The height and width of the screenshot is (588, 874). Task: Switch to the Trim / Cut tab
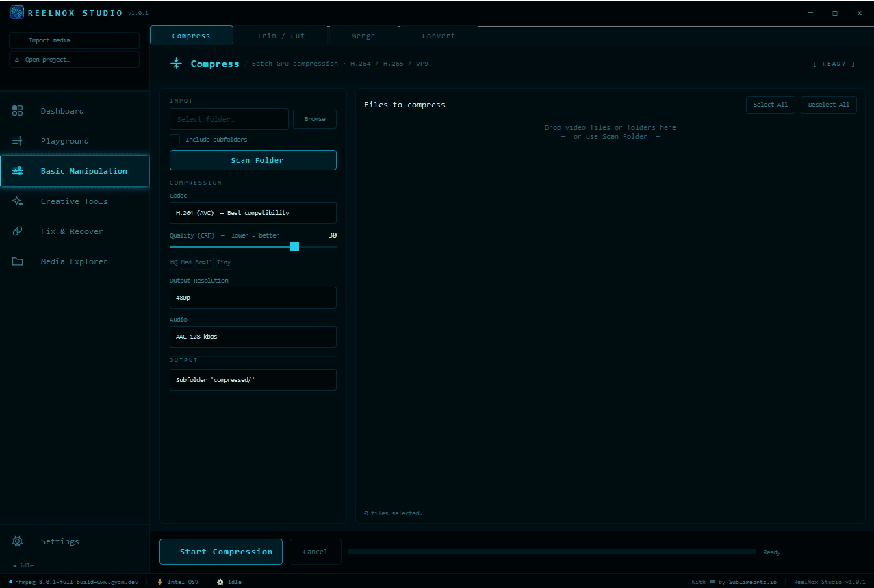(281, 36)
